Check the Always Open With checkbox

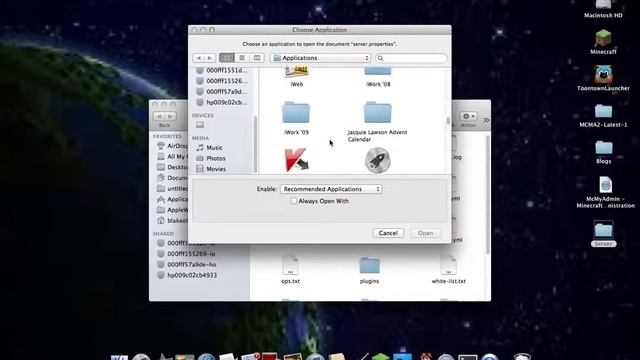(293, 201)
